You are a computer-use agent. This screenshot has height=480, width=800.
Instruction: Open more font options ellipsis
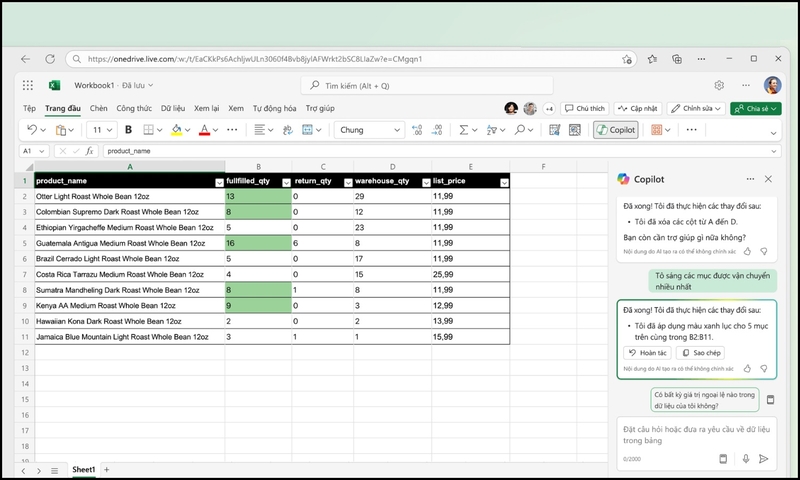(232, 130)
